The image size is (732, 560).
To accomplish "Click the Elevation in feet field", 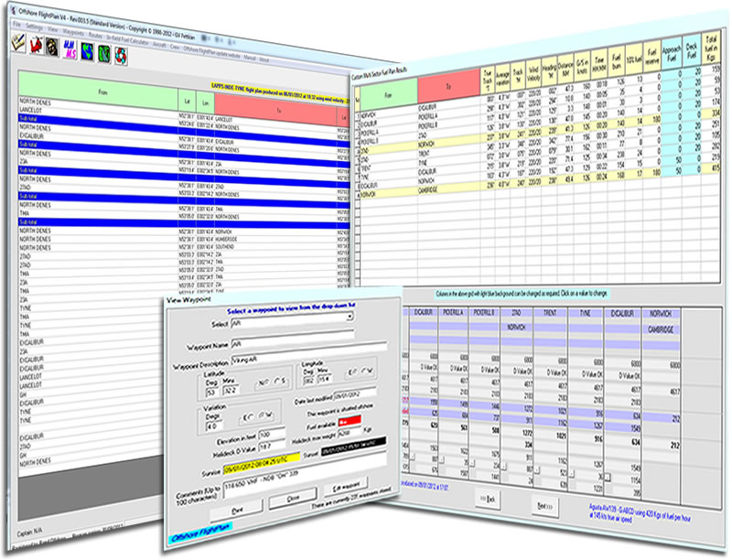I will (x=271, y=434).
